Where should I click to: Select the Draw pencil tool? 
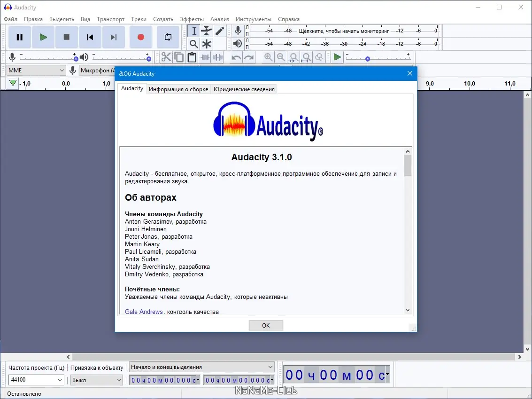coord(220,31)
